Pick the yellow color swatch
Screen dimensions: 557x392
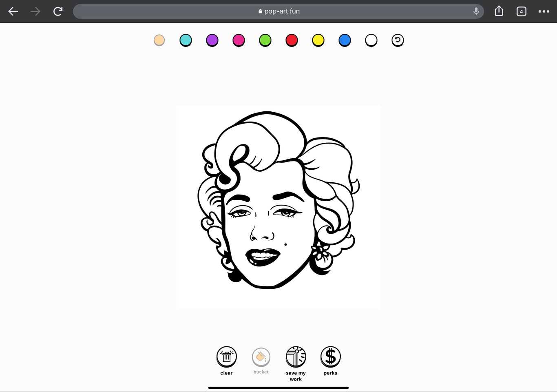[318, 40]
